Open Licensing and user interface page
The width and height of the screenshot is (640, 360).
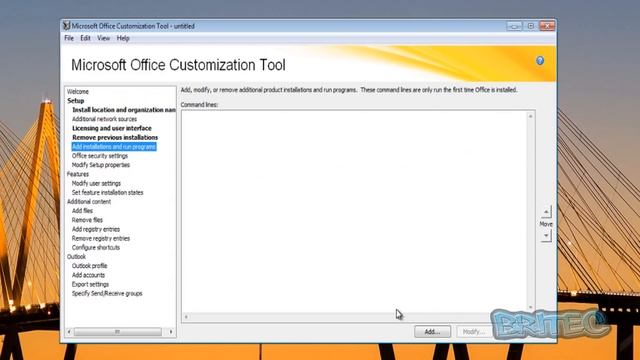click(x=112, y=128)
